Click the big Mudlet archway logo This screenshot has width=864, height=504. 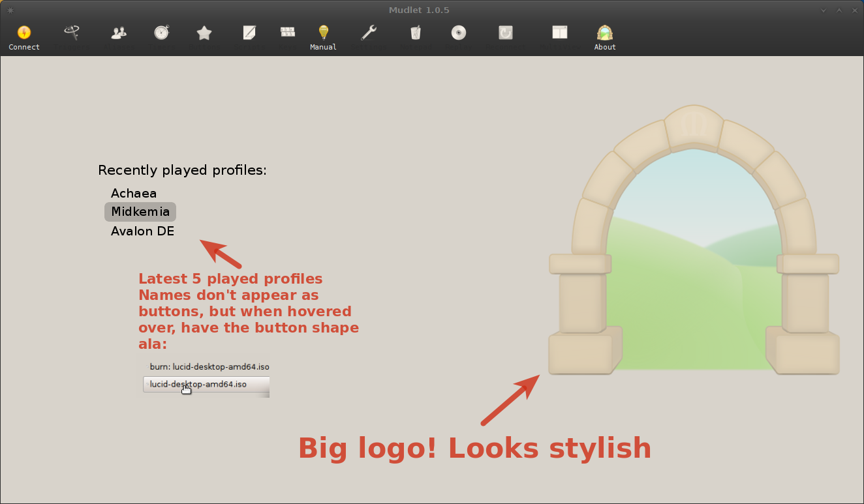pos(694,240)
